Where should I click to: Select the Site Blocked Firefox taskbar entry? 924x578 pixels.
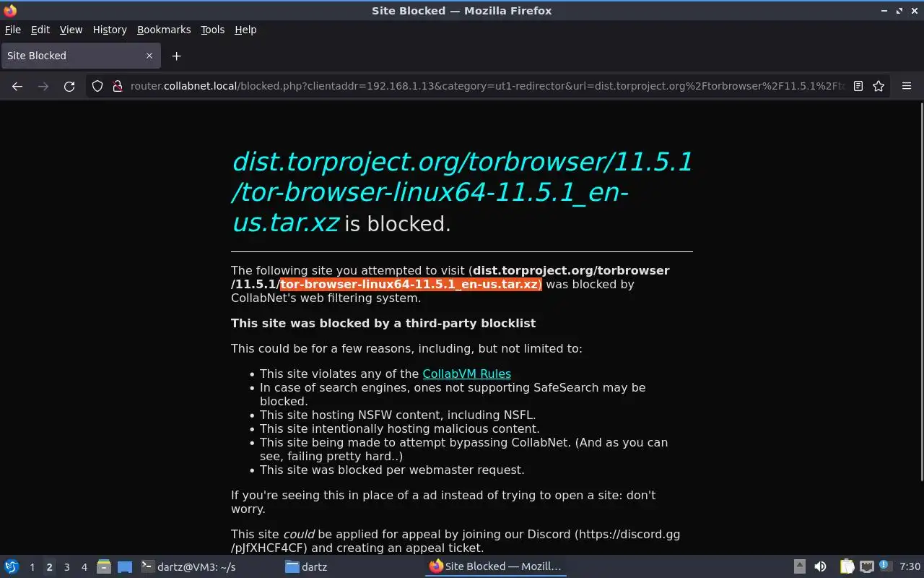(495, 567)
